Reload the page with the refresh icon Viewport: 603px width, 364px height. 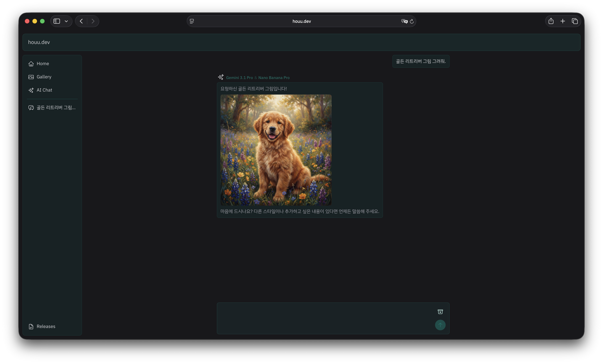tap(412, 21)
